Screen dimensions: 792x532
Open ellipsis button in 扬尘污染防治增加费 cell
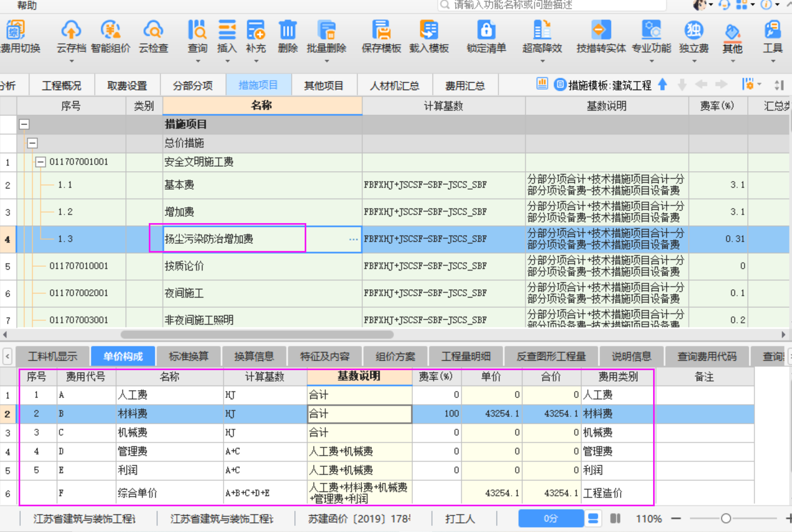(353, 239)
